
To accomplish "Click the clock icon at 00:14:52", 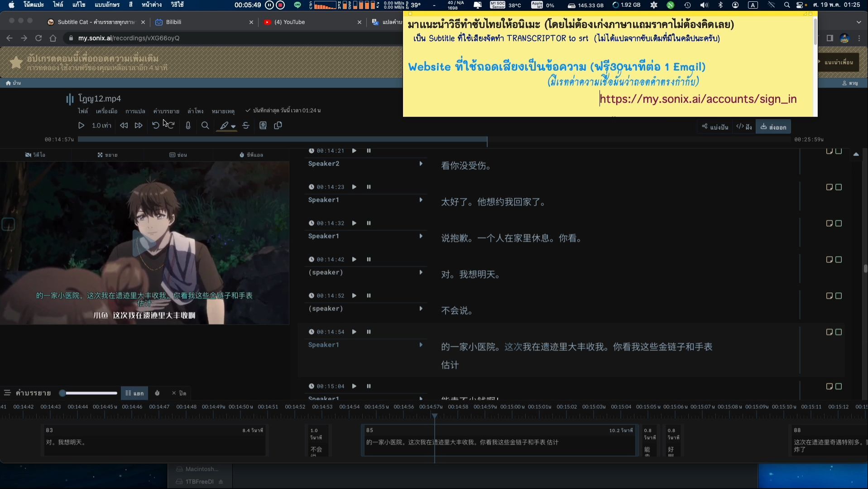I will [x=312, y=295].
